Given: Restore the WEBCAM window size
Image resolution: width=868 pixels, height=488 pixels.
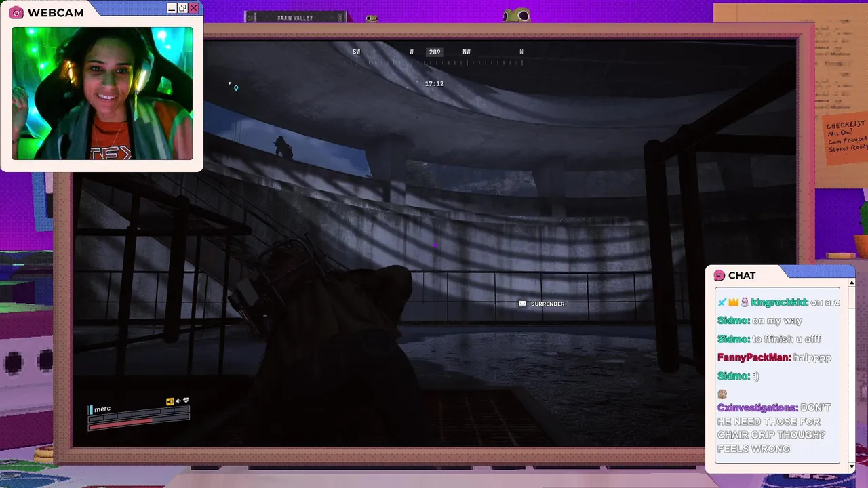Looking at the screenshot, I should pos(182,8).
